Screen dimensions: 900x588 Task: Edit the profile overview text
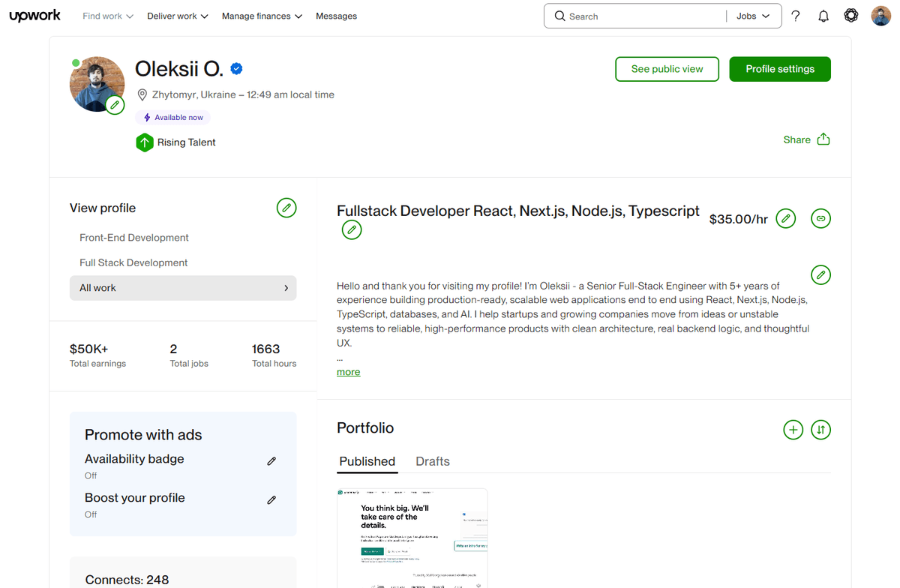pyautogui.click(x=820, y=274)
